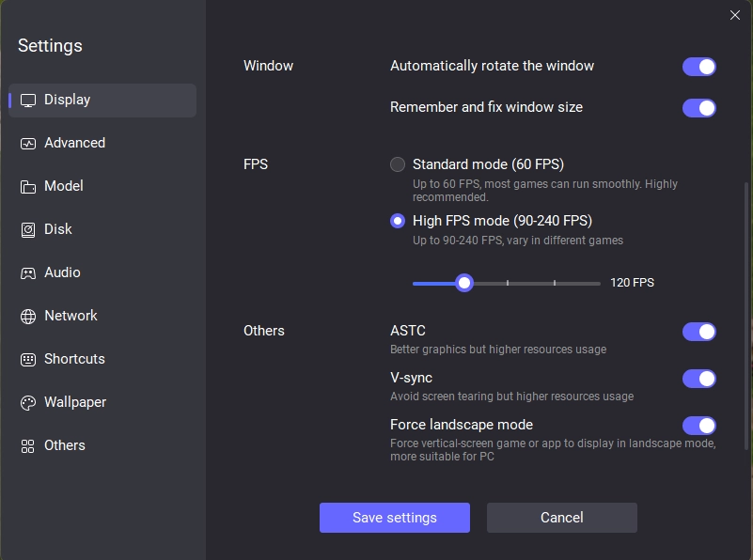Disable the V-sync toggle
The image size is (753, 560).
(699, 379)
